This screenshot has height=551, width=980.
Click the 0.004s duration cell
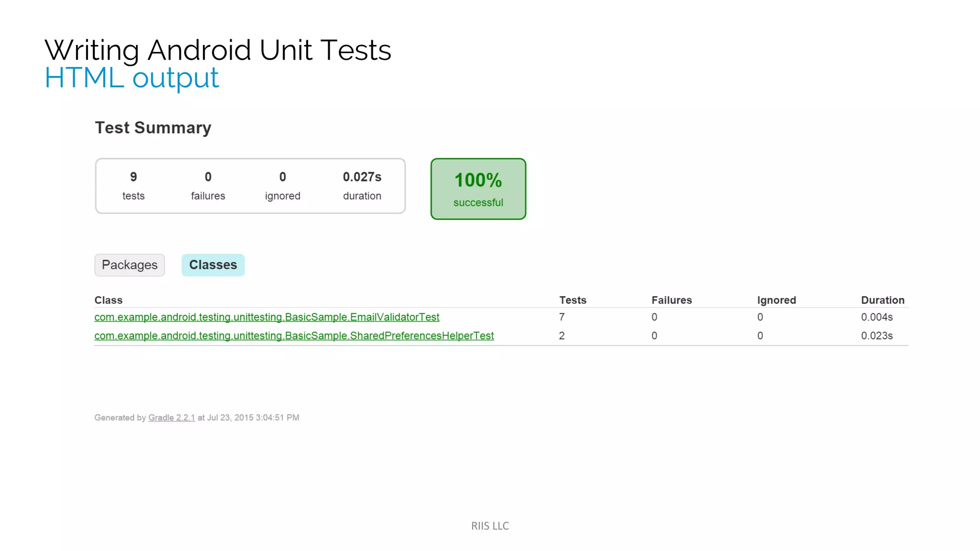877,317
